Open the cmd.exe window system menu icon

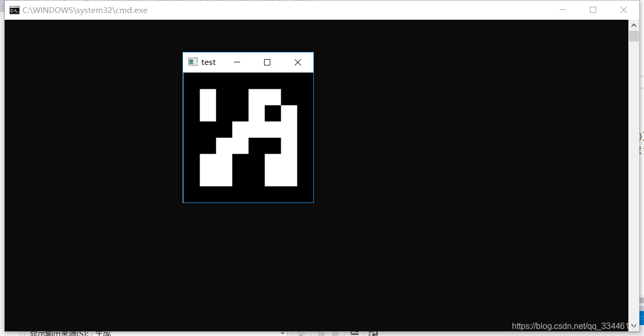click(15, 10)
